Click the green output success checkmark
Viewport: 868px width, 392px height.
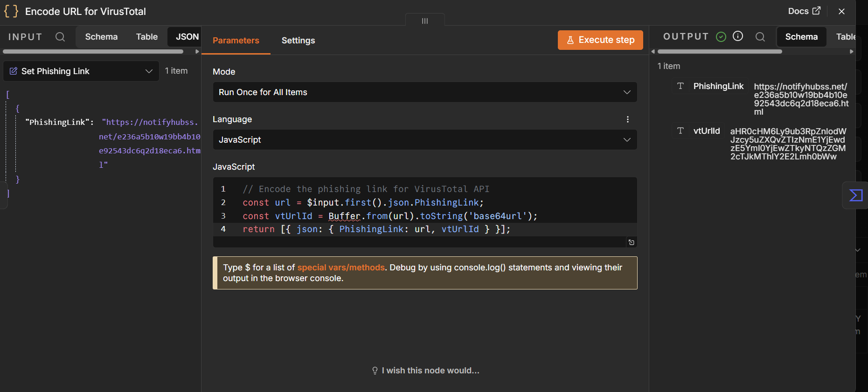721,37
